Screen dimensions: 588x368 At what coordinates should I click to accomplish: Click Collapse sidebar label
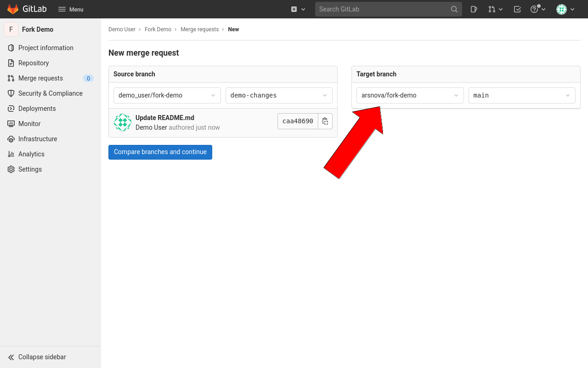pos(42,357)
